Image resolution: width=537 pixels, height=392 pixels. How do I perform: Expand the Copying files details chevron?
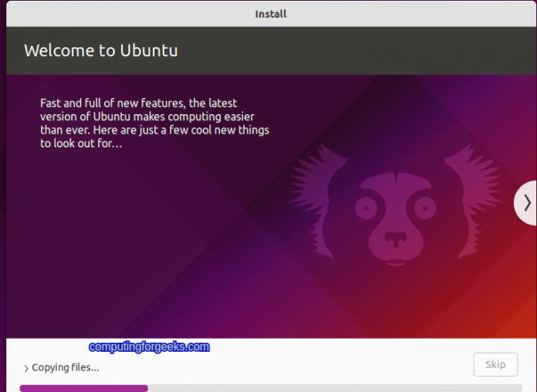point(26,368)
